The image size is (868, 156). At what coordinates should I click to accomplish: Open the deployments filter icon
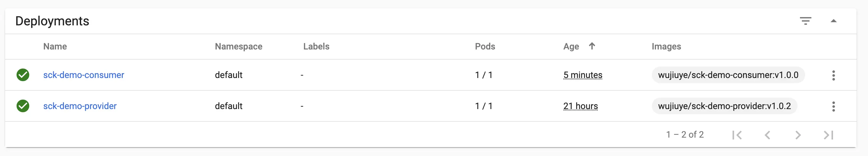tap(805, 21)
